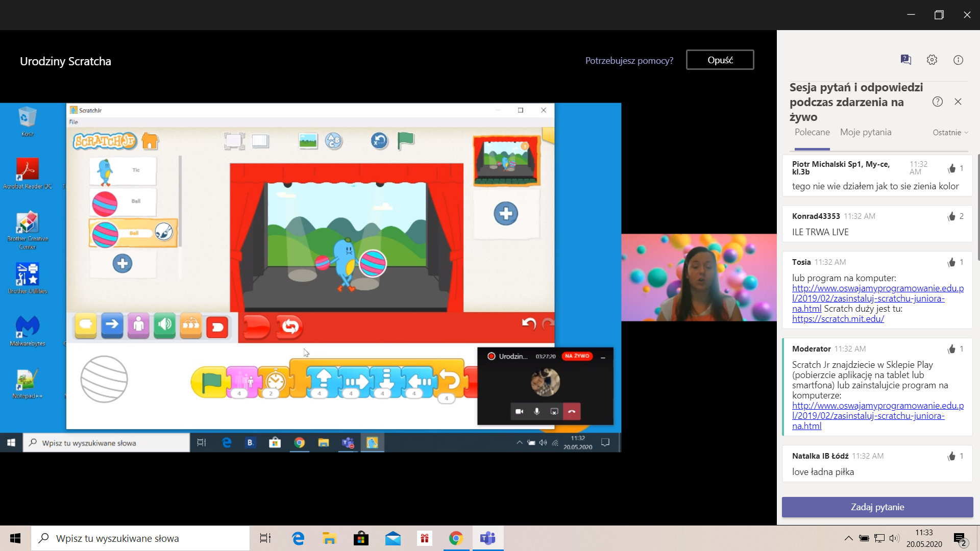Open oswajamyprogramowanie link in Moderator's message
This screenshot has height=551, width=980.
point(877,416)
